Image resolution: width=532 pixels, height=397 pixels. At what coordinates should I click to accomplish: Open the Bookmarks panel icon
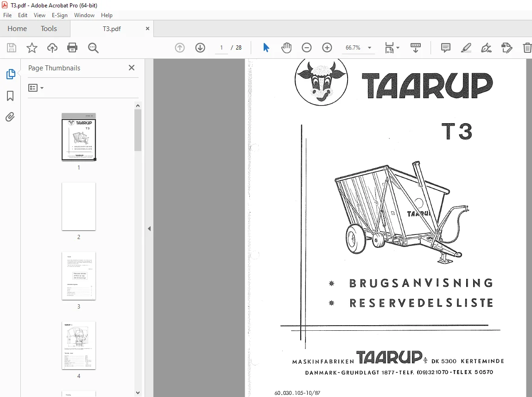click(11, 96)
